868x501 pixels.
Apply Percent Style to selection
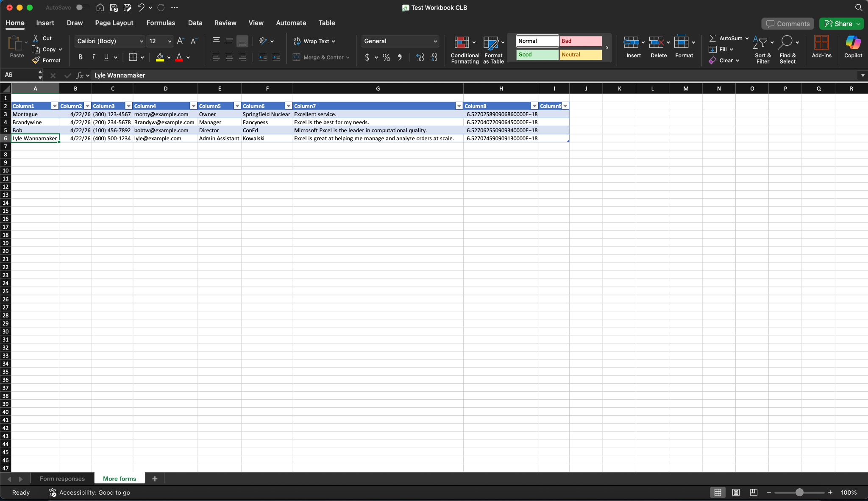point(386,57)
